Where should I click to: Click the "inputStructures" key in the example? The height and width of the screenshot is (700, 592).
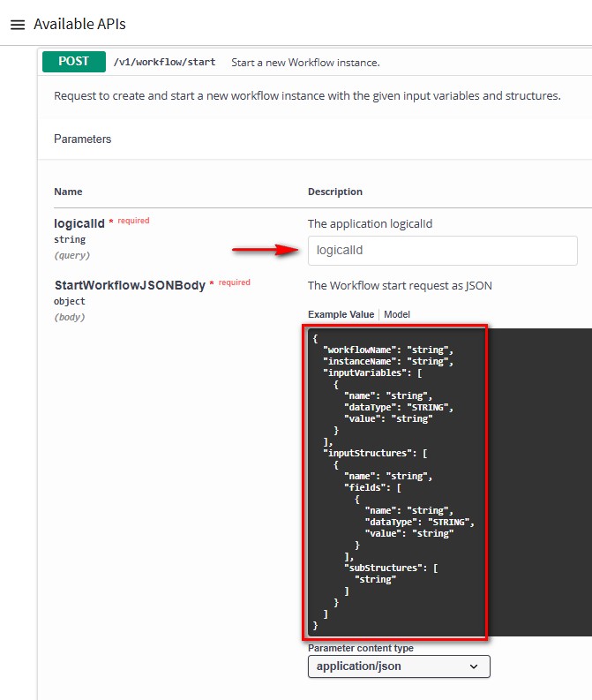[x=369, y=453]
